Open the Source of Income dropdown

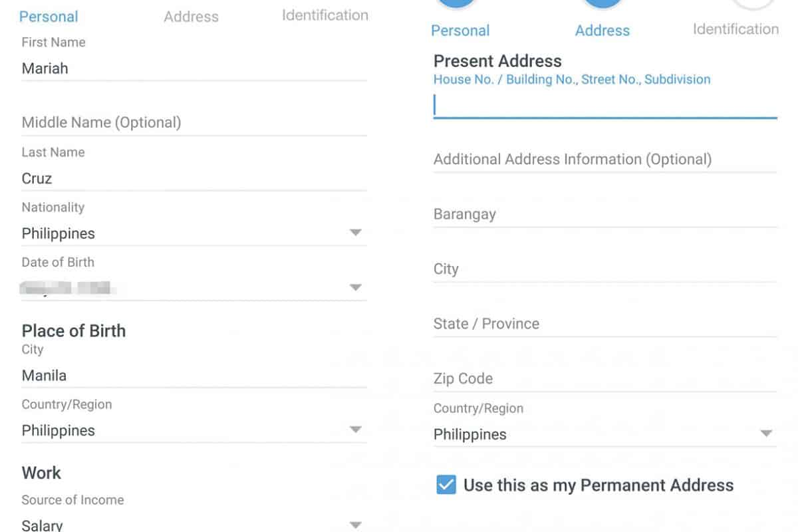click(x=355, y=524)
